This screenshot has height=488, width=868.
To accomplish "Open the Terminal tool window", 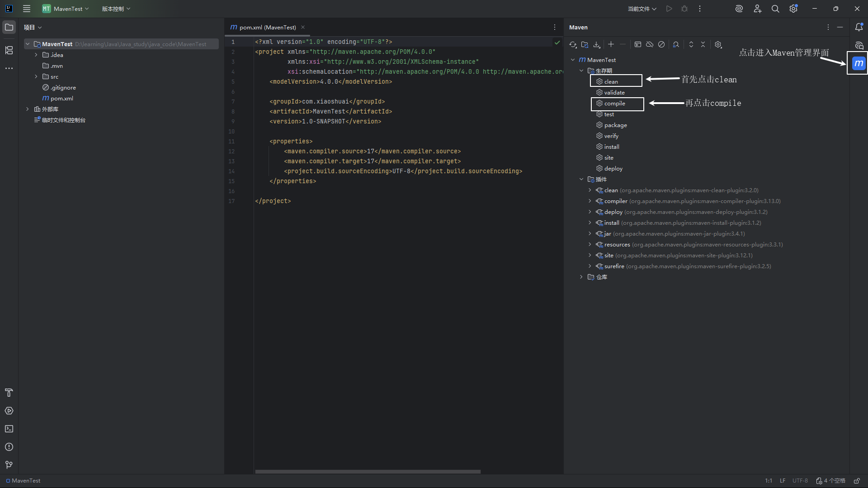I will pos(9,429).
